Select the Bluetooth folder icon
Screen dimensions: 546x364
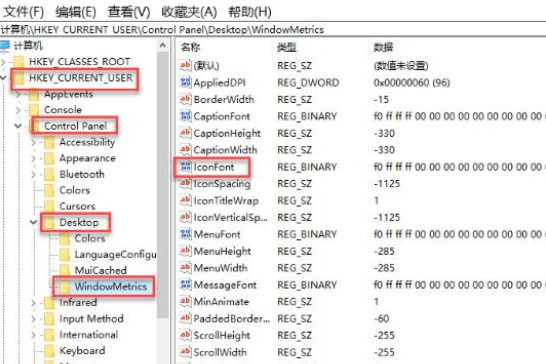tap(49, 174)
